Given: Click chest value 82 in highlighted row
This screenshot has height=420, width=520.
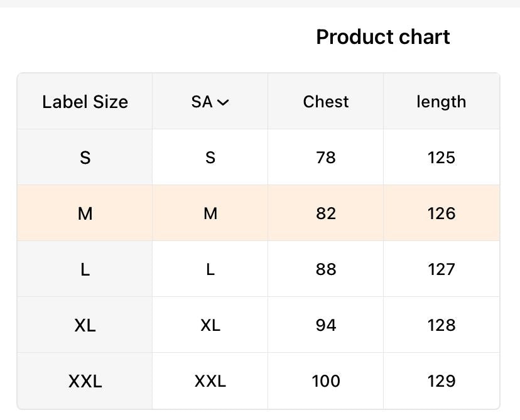Looking at the screenshot, I should pyautogui.click(x=326, y=213).
